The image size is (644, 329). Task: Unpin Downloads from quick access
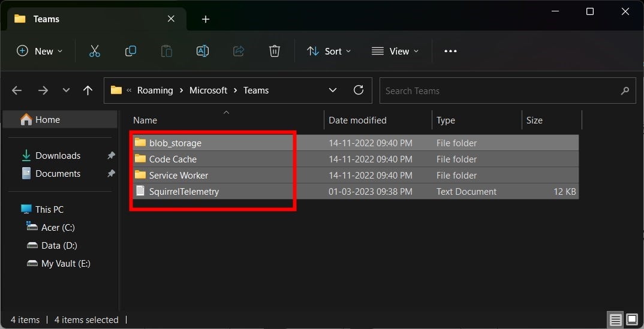pyautogui.click(x=111, y=155)
